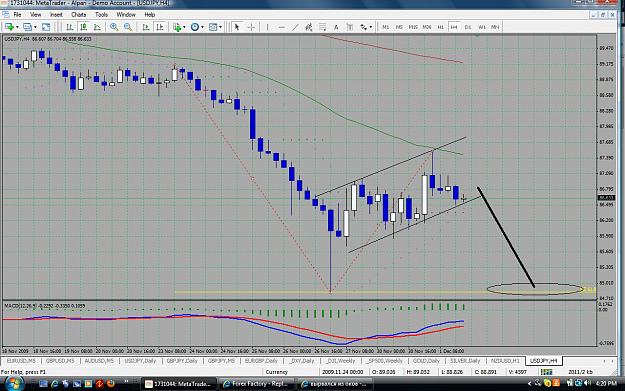Image resolution: width=625 pixels, height=391 pixels.
Task: Click the Indicators add icon
Action: (177, 27)
